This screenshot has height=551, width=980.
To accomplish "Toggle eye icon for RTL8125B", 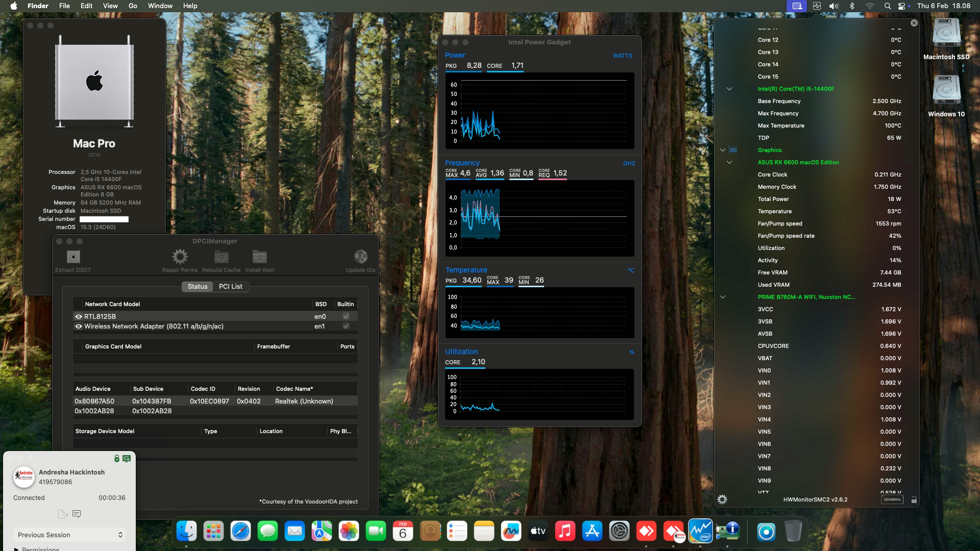I will tap(79, 316).
